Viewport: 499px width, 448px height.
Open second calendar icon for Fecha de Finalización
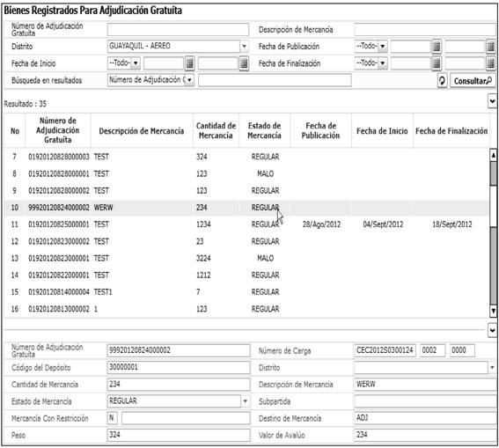(x=491, y=63)
